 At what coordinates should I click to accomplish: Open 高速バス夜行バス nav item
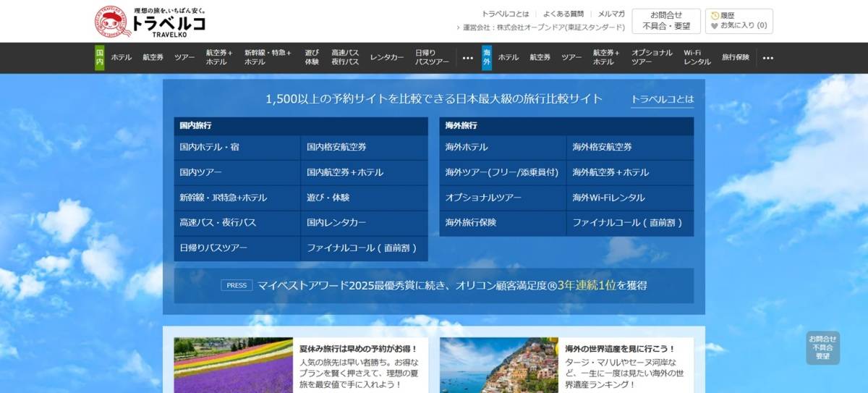click(345, 58)
